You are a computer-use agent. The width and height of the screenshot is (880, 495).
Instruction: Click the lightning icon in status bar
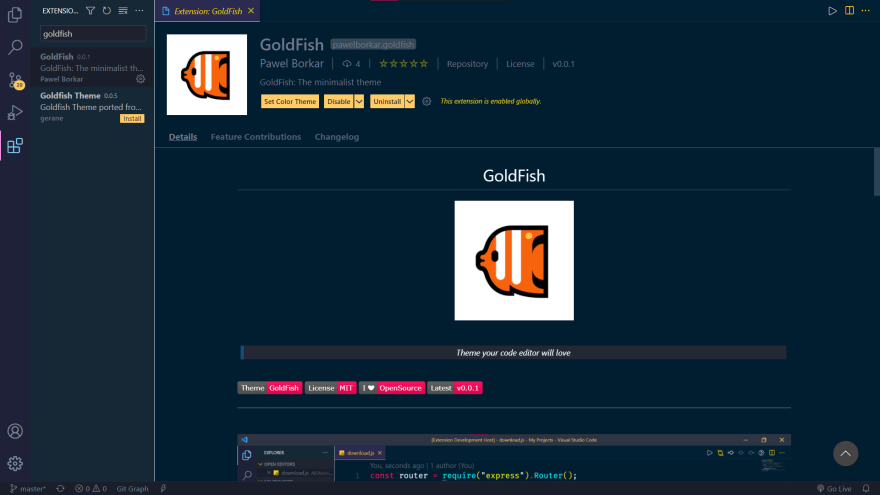pos(163,489)
